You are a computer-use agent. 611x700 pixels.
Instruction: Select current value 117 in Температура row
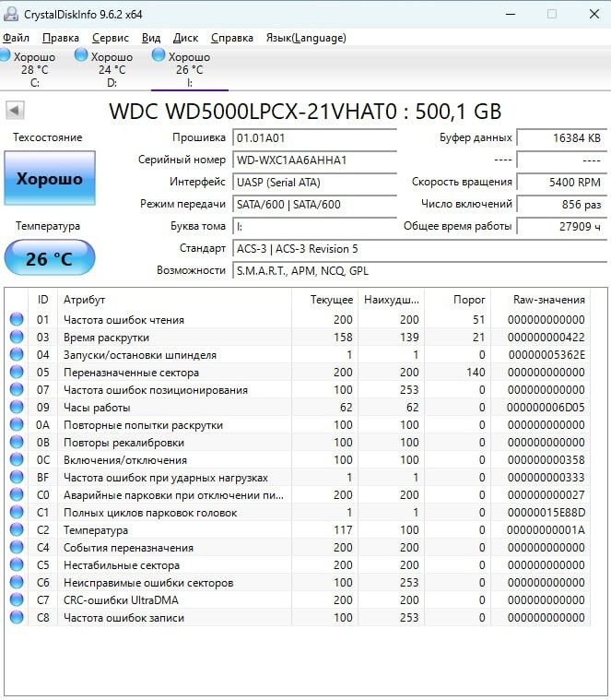click(x=343, y=530)
